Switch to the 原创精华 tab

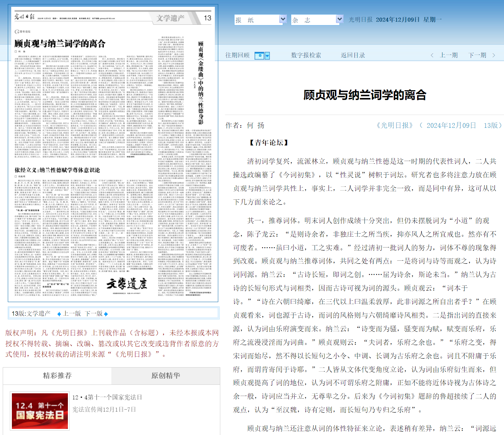coord(166,376)
